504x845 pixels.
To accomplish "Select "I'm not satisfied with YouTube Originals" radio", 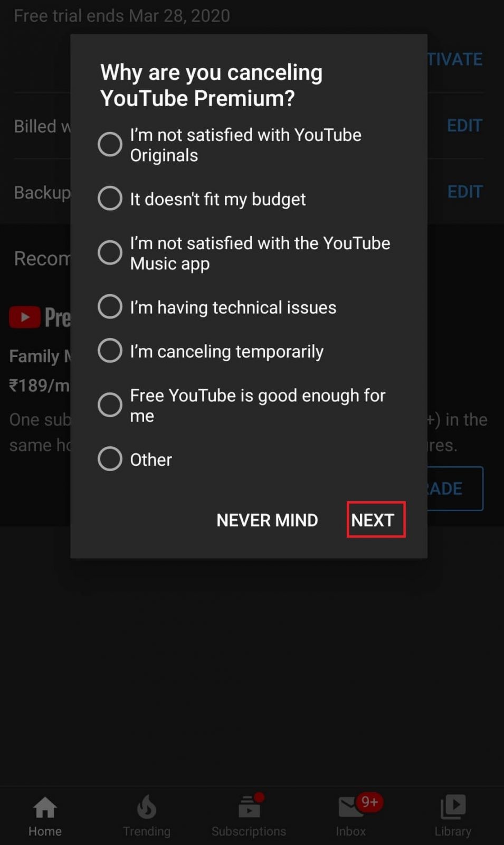I will point(110,144).
